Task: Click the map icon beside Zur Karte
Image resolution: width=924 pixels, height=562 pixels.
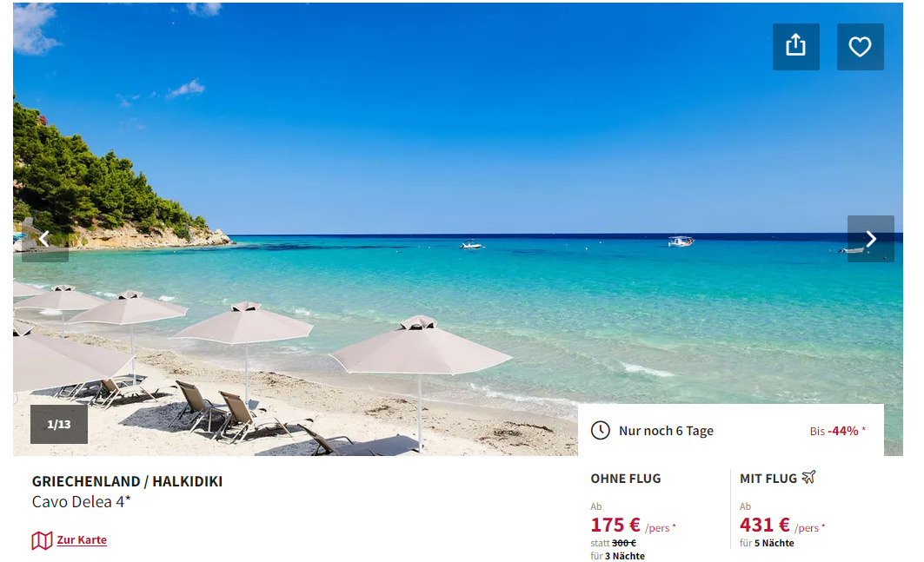Action: point(42,540)
